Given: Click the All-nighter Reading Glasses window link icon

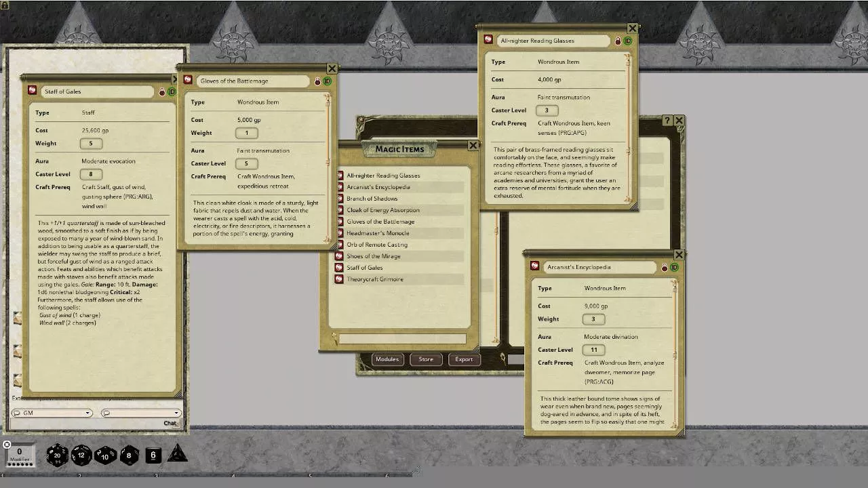Looking at the screenshot, I should [x=488, y=40].
